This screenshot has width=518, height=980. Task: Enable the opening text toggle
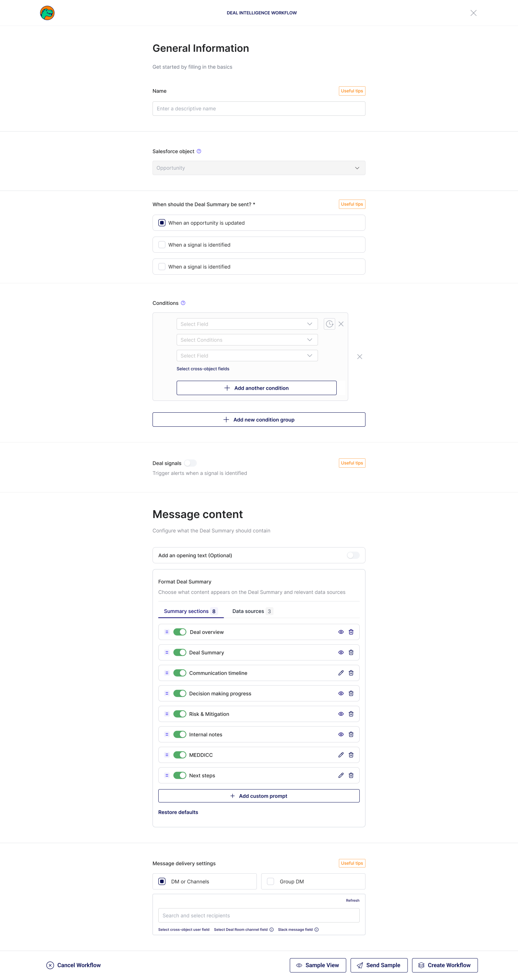tap(353, 555)
